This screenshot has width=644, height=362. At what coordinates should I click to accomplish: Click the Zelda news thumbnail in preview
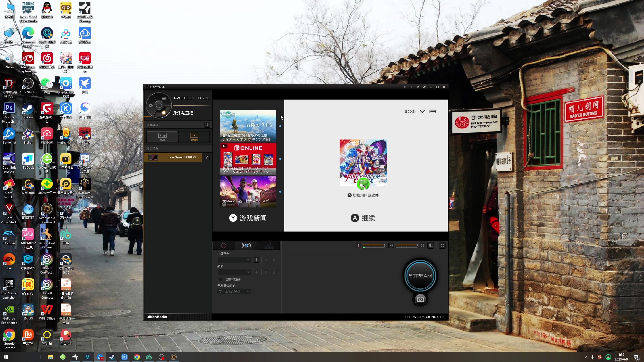248,126
